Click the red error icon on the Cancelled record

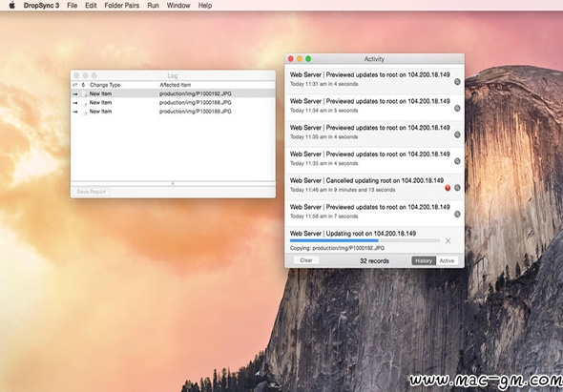pos(448,188)
